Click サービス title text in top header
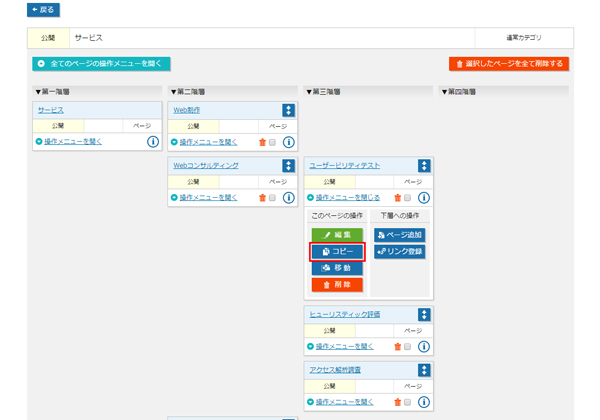This screenshot has height=420, width=600. coord(88,38)
